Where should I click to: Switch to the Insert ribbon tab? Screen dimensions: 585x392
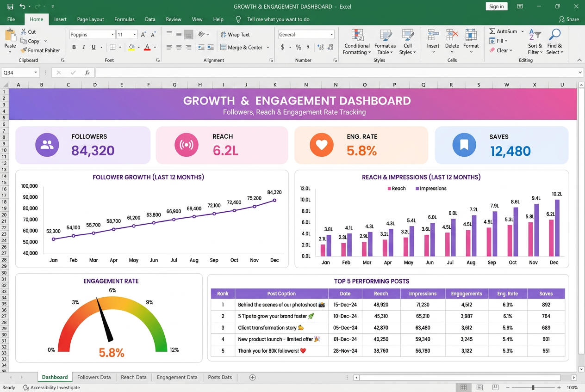(x=60, y=19)
